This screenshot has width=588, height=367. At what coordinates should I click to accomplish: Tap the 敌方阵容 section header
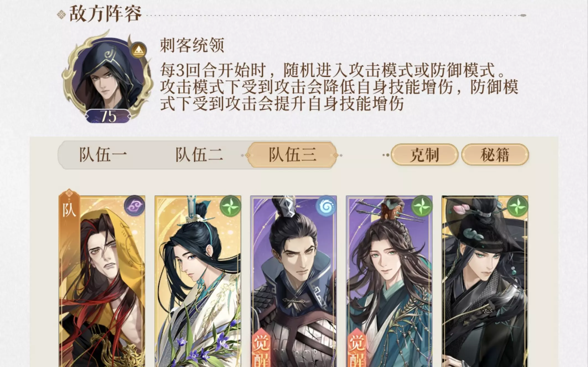tap(105, 14)
